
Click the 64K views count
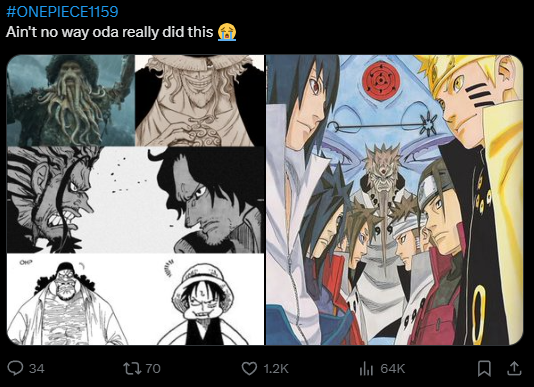[x=393, y=369]
